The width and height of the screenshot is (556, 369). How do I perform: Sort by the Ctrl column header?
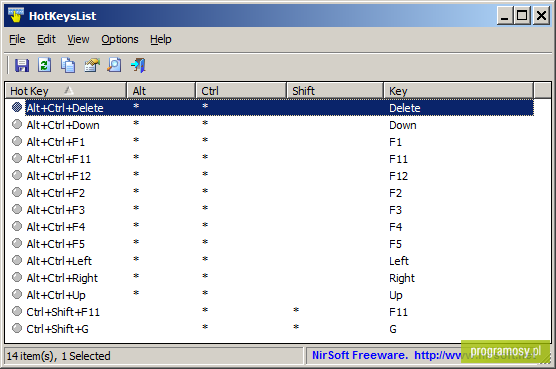point(241,91)
